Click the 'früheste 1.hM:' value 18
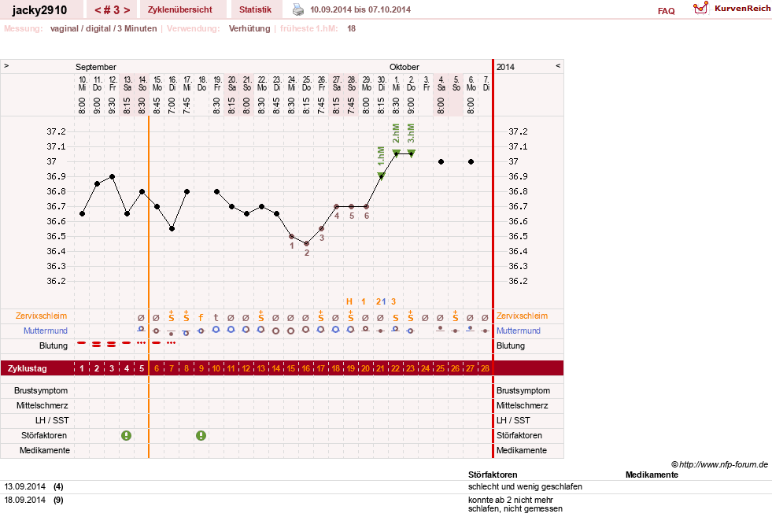 pos(351,28)
